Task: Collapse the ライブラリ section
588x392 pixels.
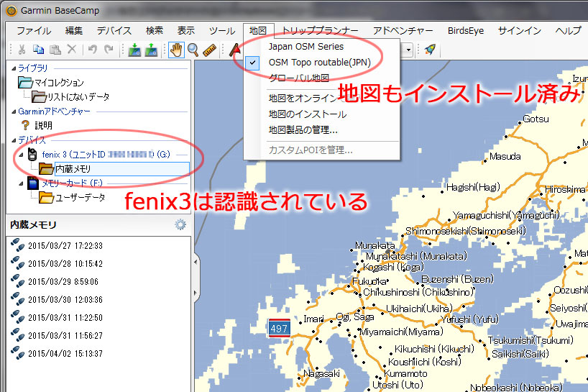Action: pos(14,68)
